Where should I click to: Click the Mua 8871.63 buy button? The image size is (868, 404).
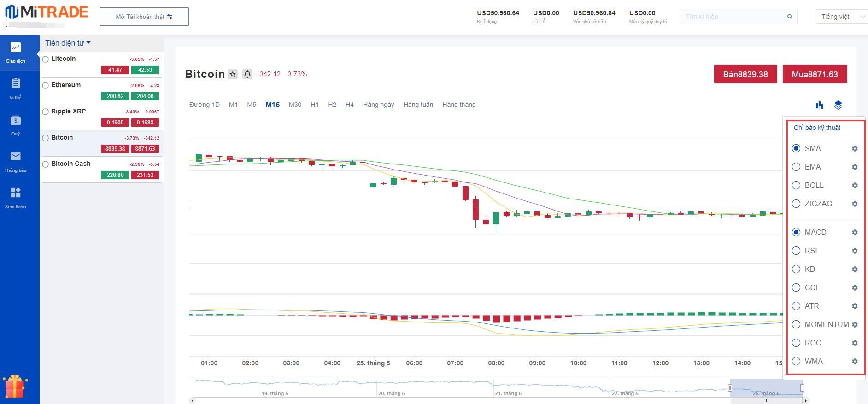(x=815, y=74)
